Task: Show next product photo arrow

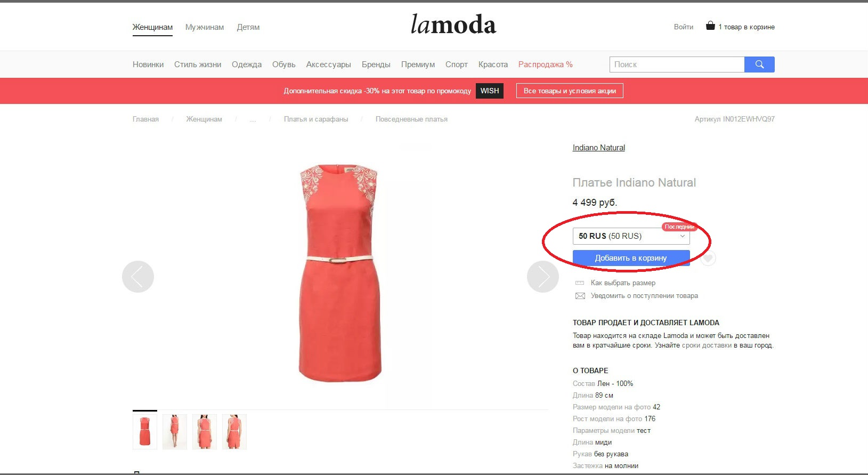Action: click(542, 277)
